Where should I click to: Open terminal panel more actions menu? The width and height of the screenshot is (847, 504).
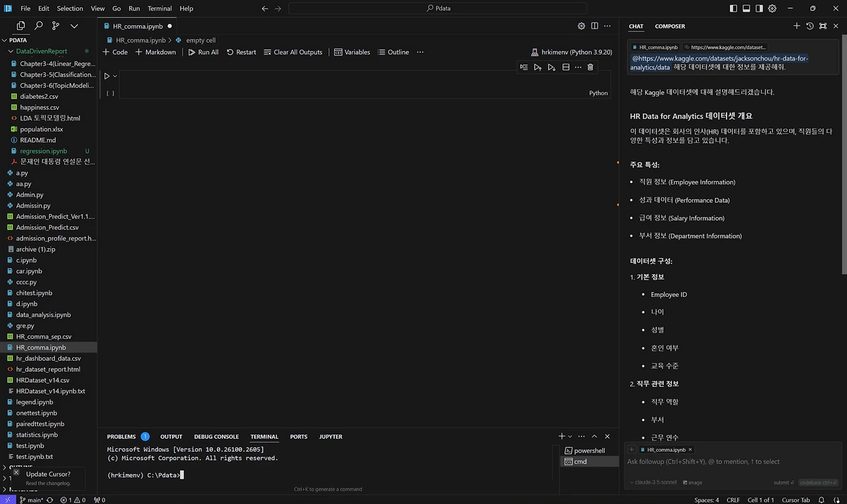coord(582,437)
